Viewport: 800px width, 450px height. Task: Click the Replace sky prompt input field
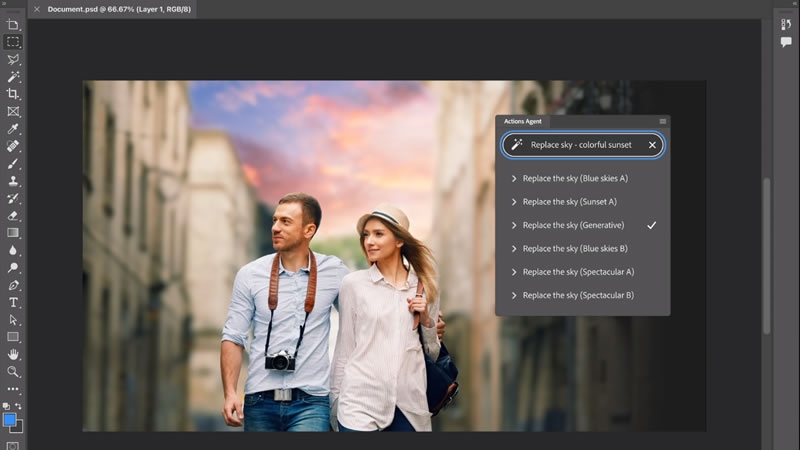pos(581,145)
